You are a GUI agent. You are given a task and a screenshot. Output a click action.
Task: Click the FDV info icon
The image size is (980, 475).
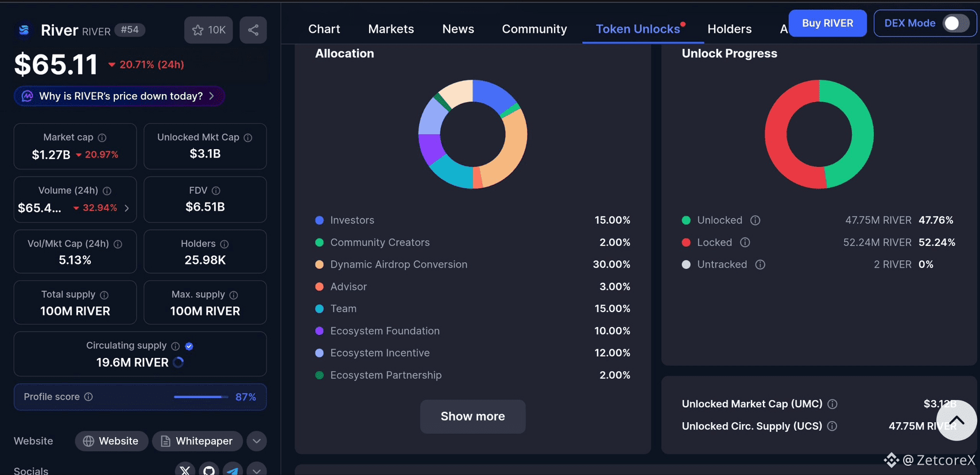click(x=216, y=190)
